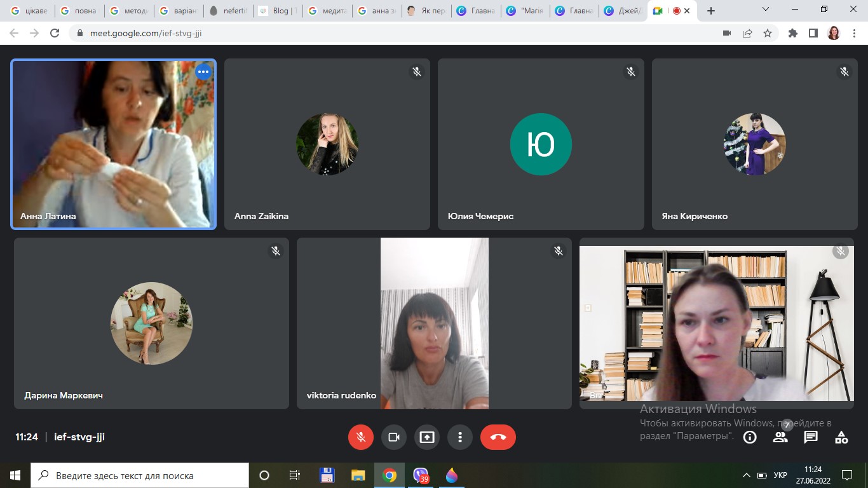Open Task View on the taskbar

[295, 475]
